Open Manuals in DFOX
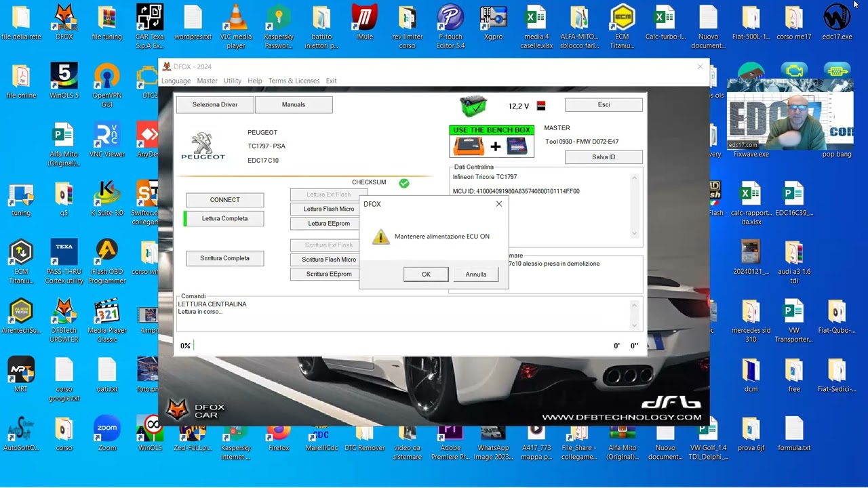 (x=294, y=104)
